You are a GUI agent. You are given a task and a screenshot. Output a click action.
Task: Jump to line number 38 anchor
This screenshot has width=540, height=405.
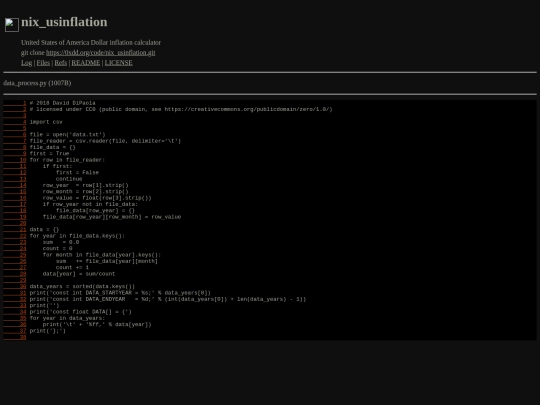(x=15, y=337)
